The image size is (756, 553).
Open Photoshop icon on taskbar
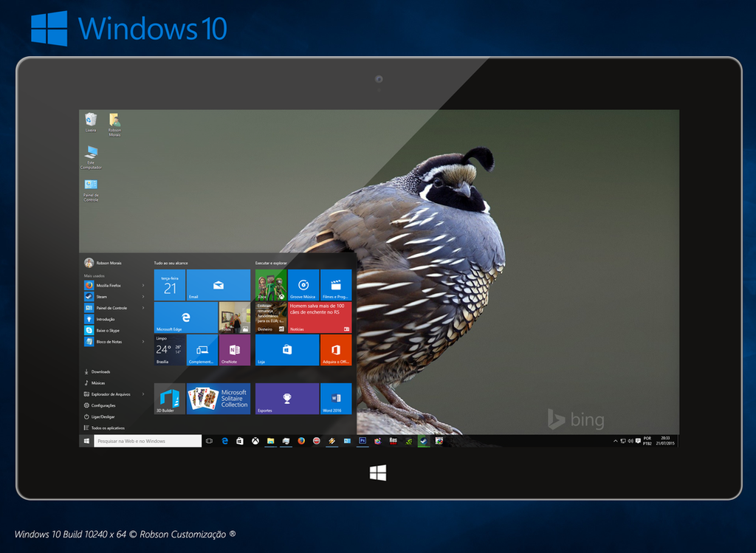[362, 441]
